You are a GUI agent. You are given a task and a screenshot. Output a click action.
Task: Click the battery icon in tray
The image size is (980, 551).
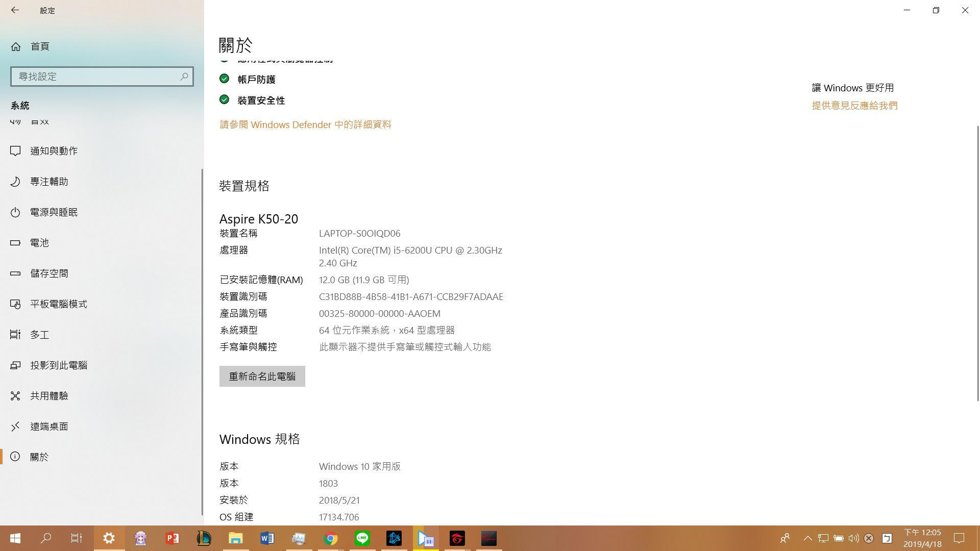pyautogui.click(x=838, y=538)
